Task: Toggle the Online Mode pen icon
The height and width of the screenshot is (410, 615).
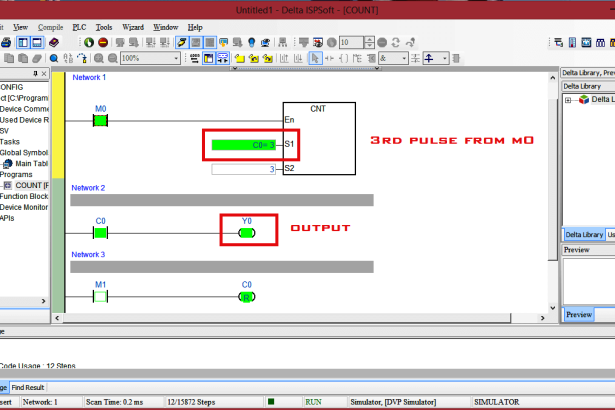Action: click(x=182, y=42)
